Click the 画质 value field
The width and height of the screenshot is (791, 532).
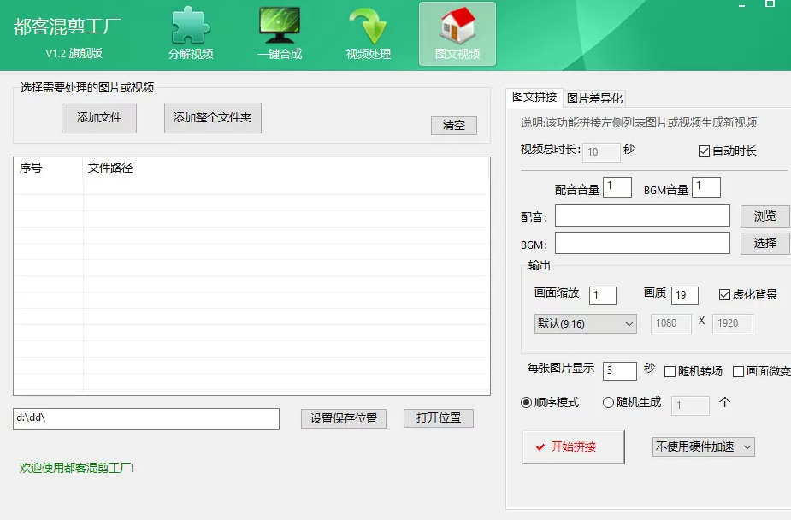685,296
